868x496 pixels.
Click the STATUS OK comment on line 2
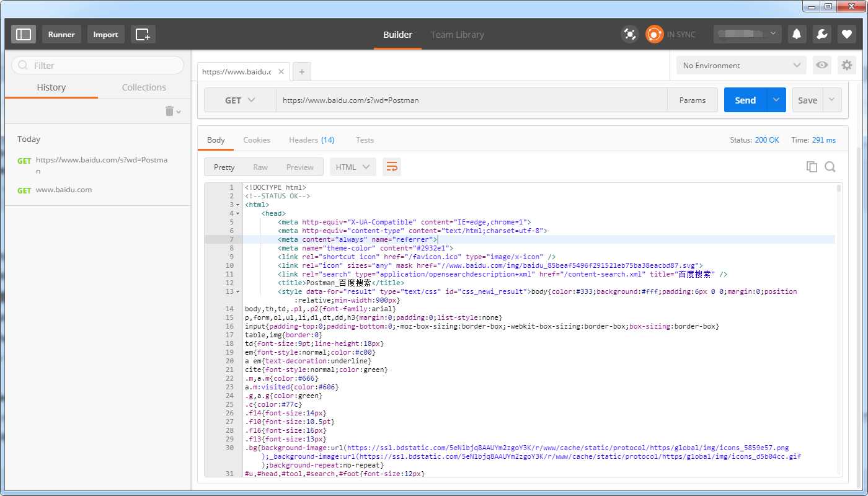[x=278, y=196]
